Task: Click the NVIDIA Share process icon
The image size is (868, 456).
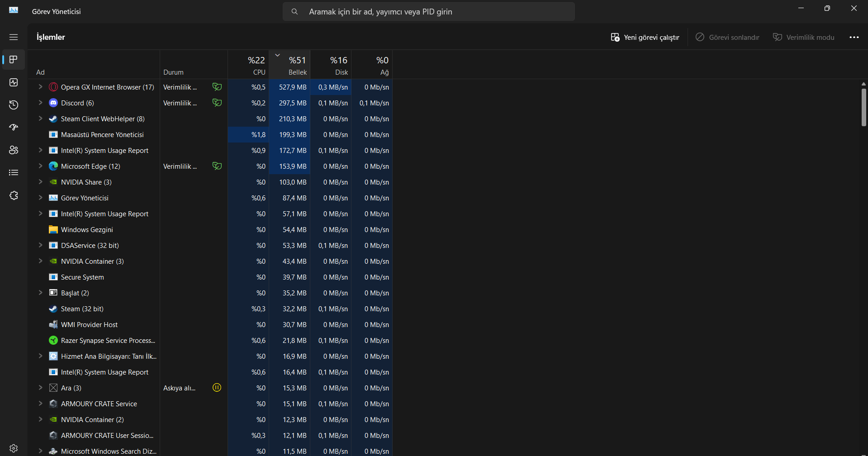Action: [x=53, y=182]
